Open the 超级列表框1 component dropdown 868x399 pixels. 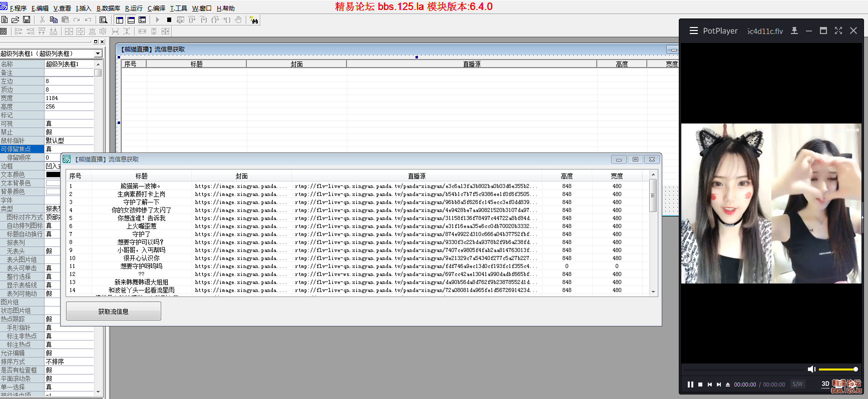98,53
